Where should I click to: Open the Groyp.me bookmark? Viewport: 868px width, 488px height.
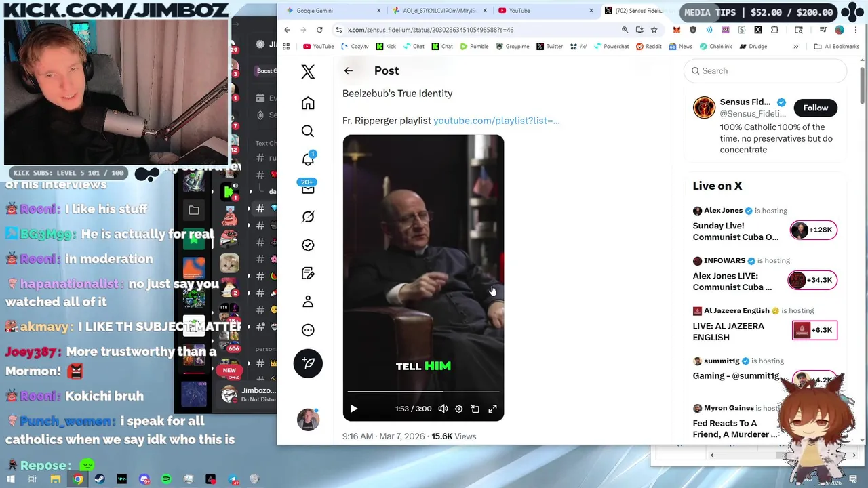pos(513,47)
